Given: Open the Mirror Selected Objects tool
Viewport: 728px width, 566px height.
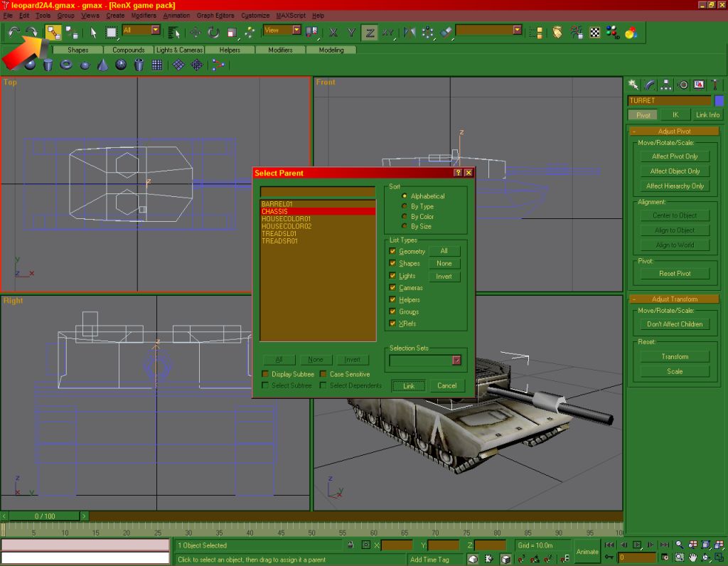Looking at the screenshot, I should [409, 32].
